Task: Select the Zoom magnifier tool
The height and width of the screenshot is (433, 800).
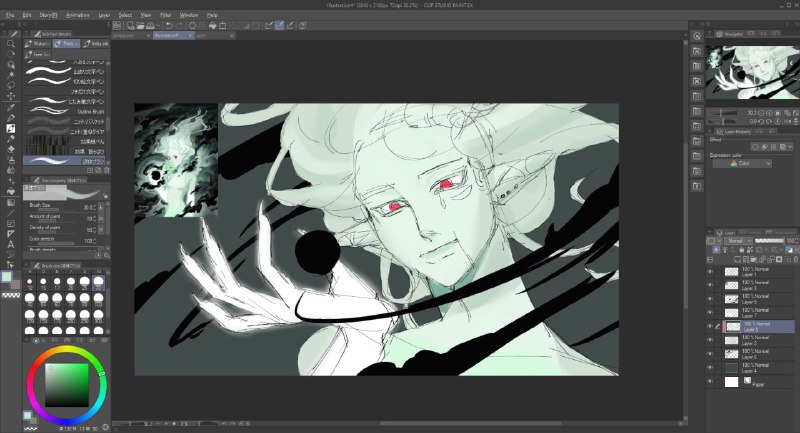Action: (x=11, y=44)
